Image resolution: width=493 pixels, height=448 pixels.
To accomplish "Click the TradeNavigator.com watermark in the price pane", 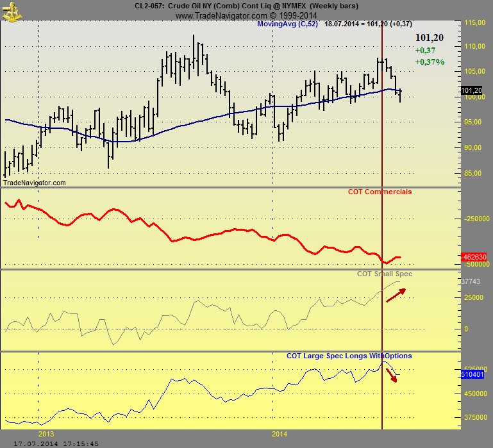I will click(x=35, y=183).
